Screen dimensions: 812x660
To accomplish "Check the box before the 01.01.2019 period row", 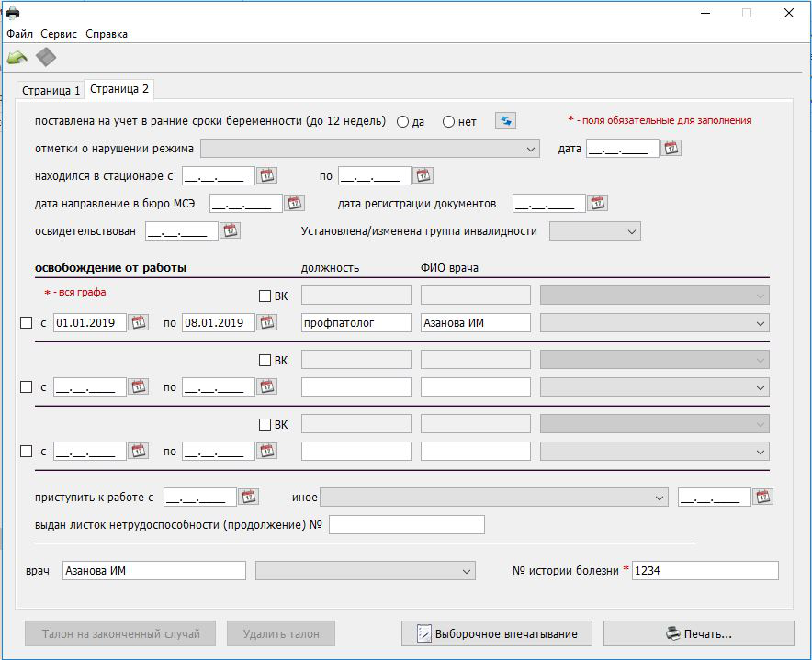I will [x=27, y=322].
